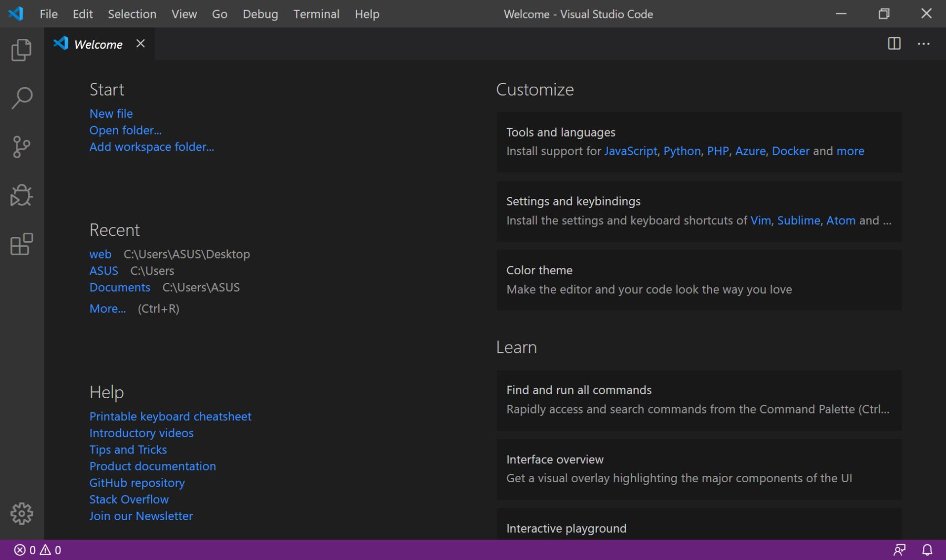
Task: Open the Manage gear icon
Action: point(22,513)
